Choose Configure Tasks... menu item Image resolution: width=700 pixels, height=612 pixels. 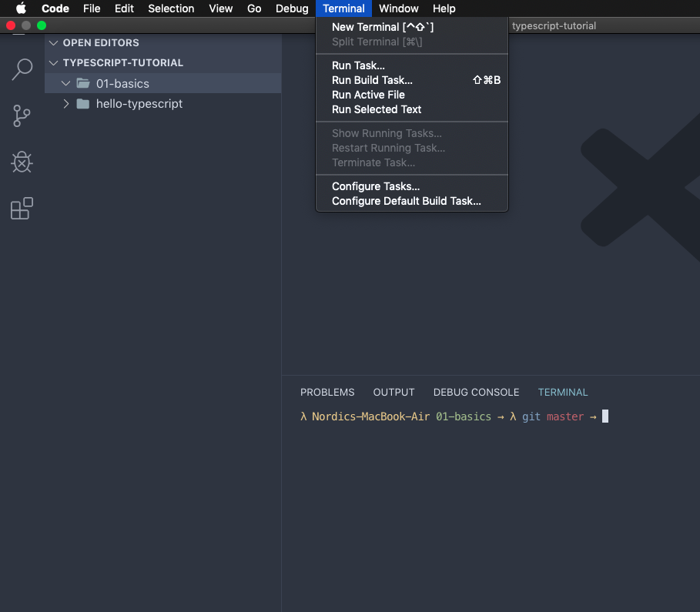point(412,186)
